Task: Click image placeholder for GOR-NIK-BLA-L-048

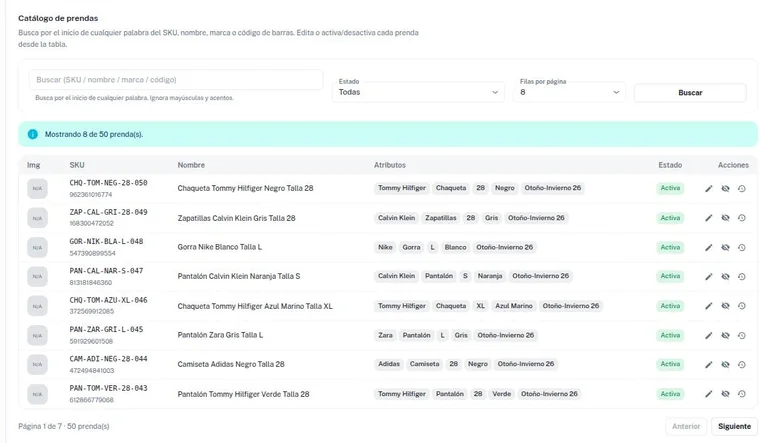Action: coord(37,248)
